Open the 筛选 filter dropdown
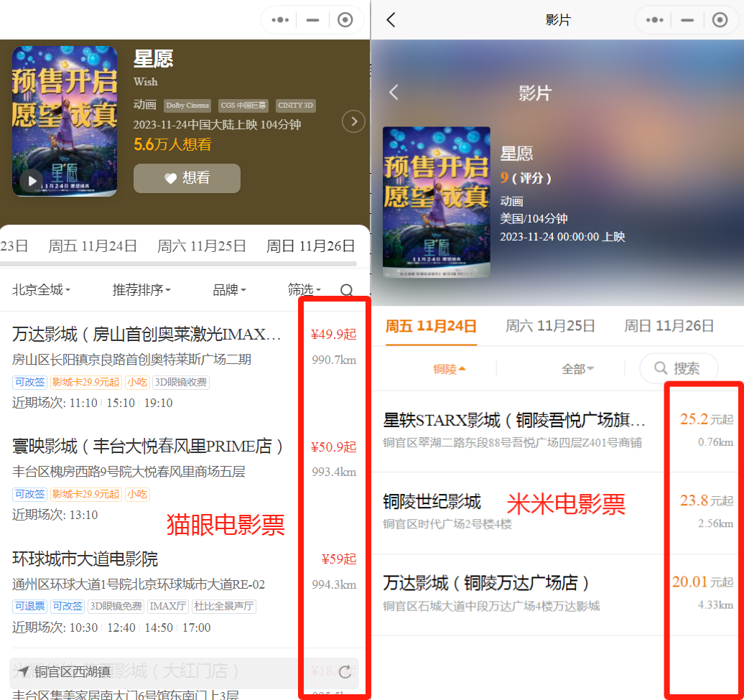This screenshot has width=744, height=700. [x=304, y=289]
